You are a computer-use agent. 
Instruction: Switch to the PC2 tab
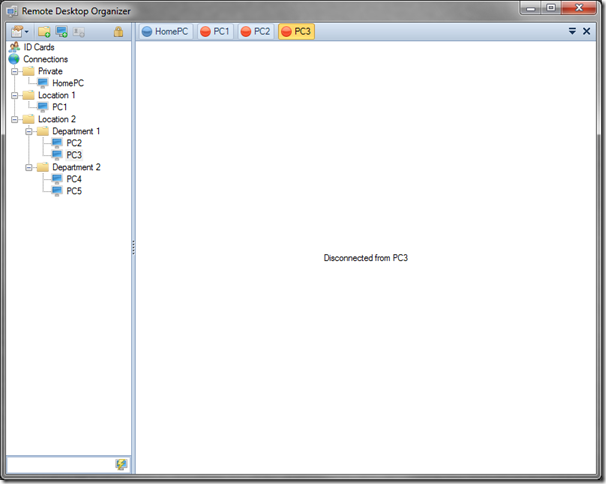256,31
